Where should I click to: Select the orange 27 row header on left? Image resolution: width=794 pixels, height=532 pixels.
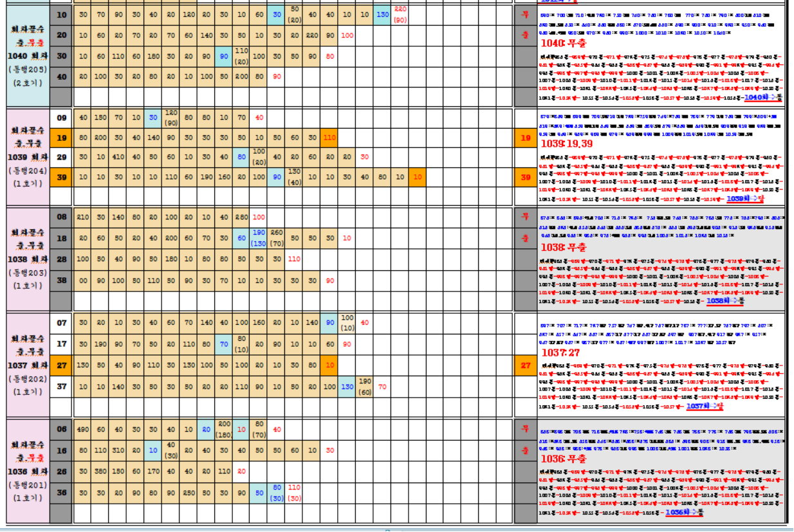(61, 365)
